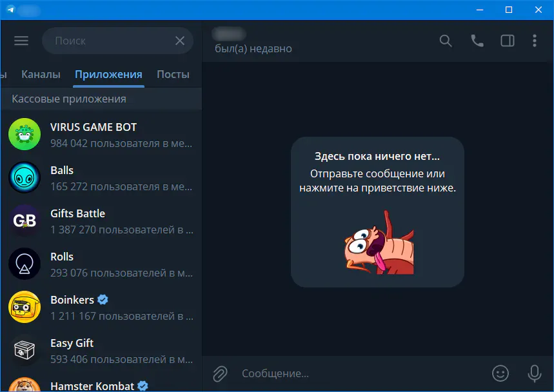
Task: Select the Приложения tab
Action: pyautogui.click(x=108, y=75)
